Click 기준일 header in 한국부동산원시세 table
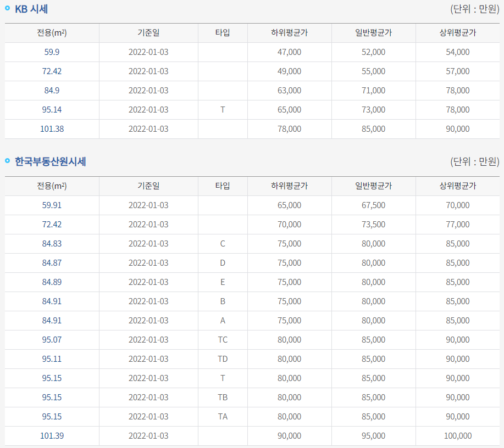Image resolution: width=504 pixels, height=448 pixels. (148, 186)
